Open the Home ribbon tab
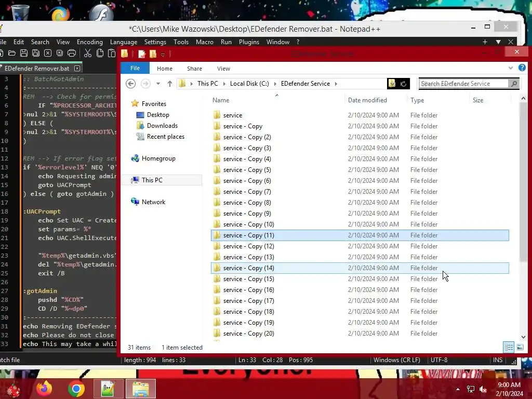This screenshot has width=532, height=399. pos(165,69)
